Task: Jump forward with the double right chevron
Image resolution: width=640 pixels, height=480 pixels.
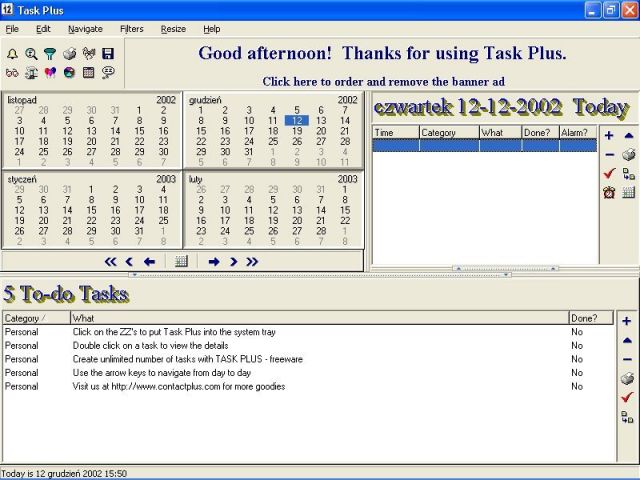Action: [x=252, y=262]
